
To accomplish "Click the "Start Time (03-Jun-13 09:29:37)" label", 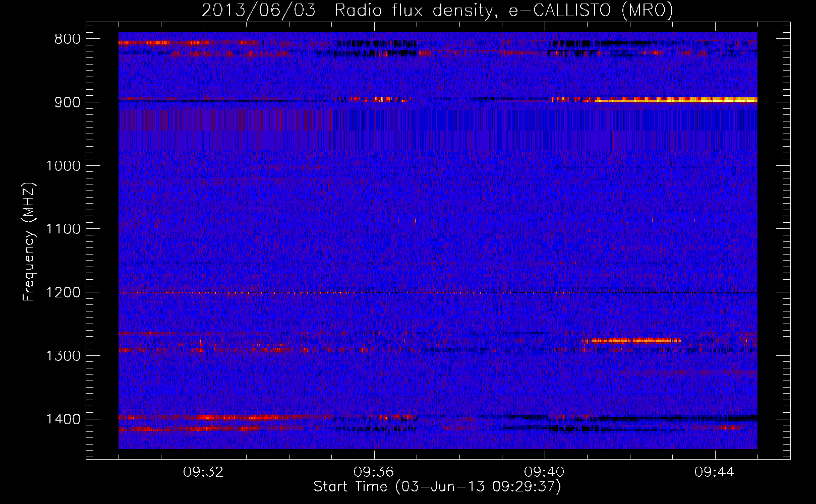I will (x=437, y=487).
